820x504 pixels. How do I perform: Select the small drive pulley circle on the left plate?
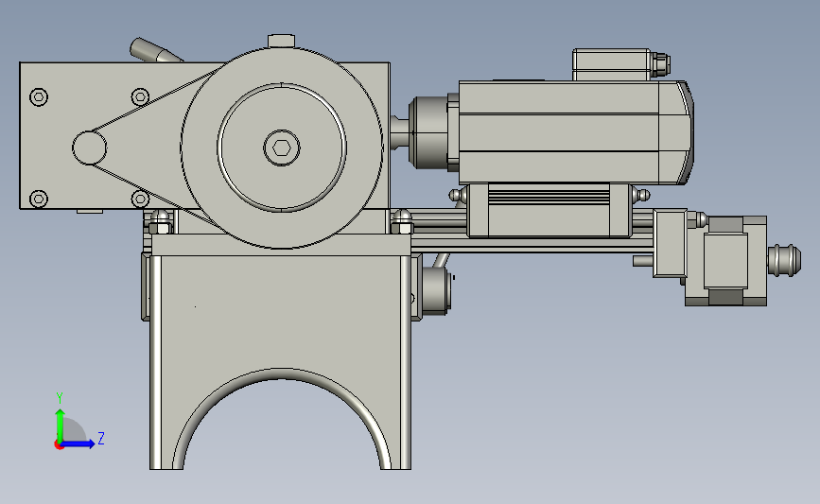click(x=90, y=148)
